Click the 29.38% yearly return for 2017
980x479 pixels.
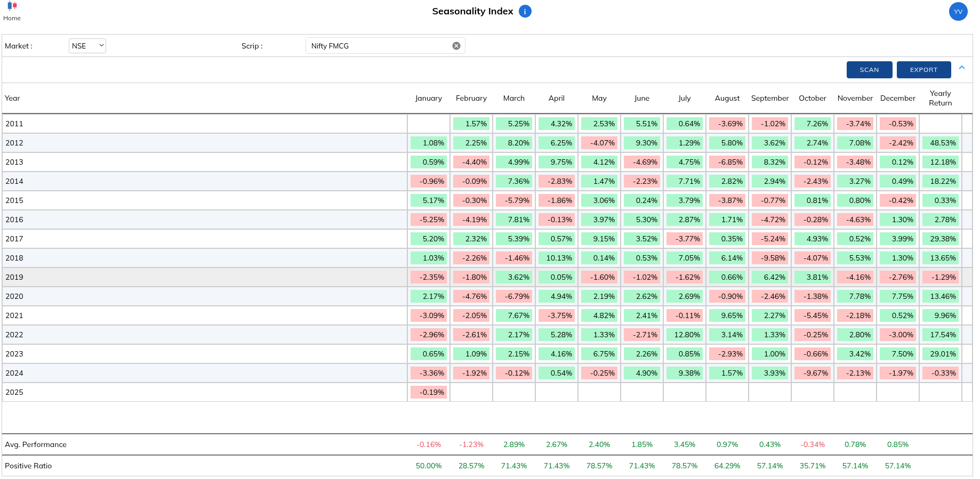click(x=941, y=239)
